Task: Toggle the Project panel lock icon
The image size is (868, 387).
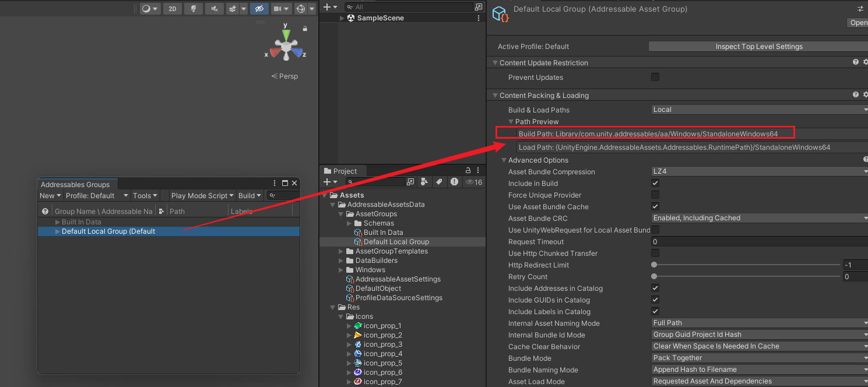Action: pyautogui.click(x=468, y=171)
